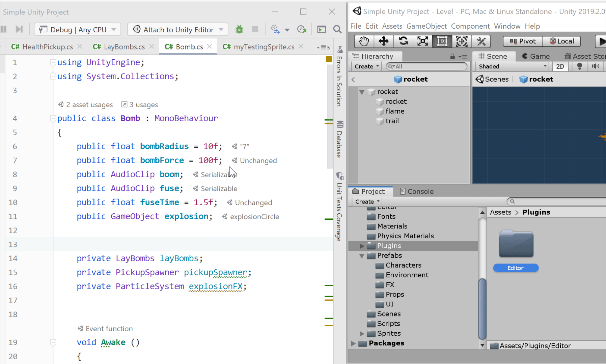Expand the Sprites folder in Project panel

pos(362,333)
